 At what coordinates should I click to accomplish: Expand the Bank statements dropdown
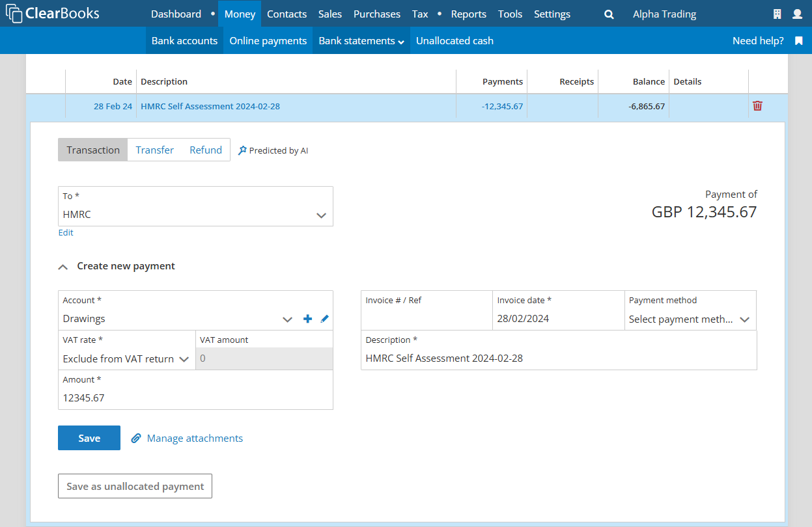tap(361, 40)
